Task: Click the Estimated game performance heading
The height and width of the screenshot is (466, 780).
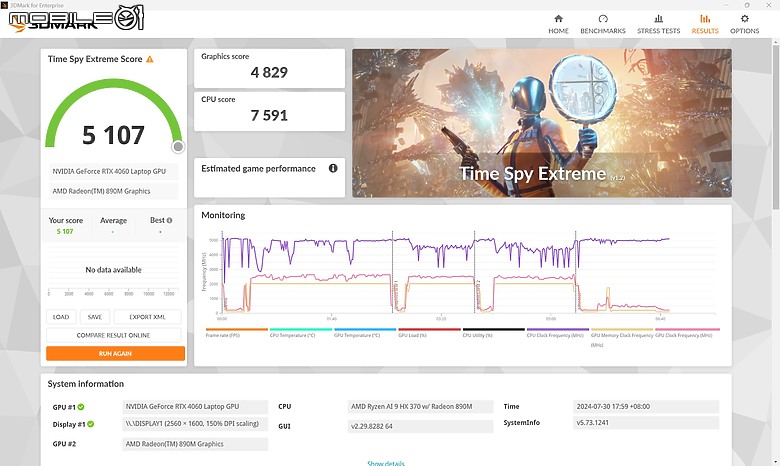Action: point(258,169)
